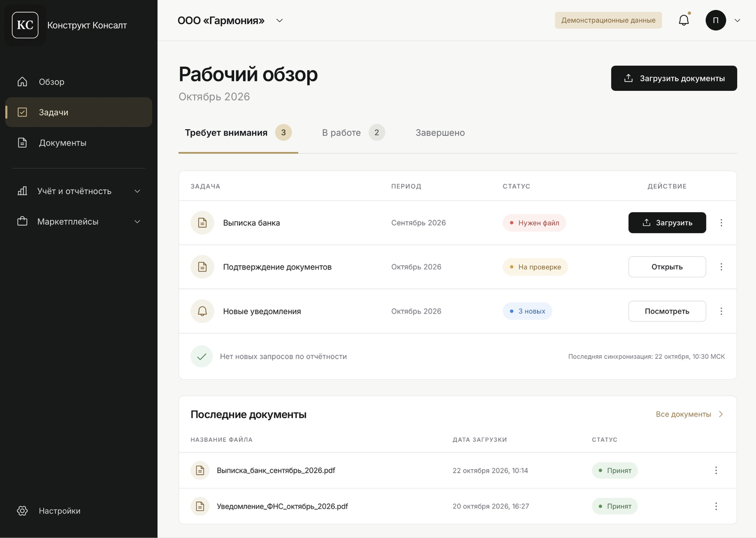
Task: Click the На проверке status badge
Action: pos(535,267)
